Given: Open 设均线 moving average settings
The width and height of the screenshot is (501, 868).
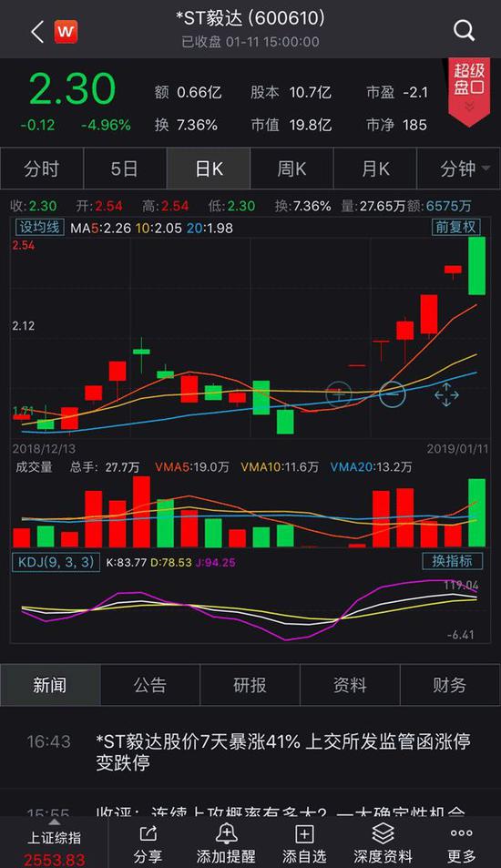Looking at the screenshot, I should point(39,227).
